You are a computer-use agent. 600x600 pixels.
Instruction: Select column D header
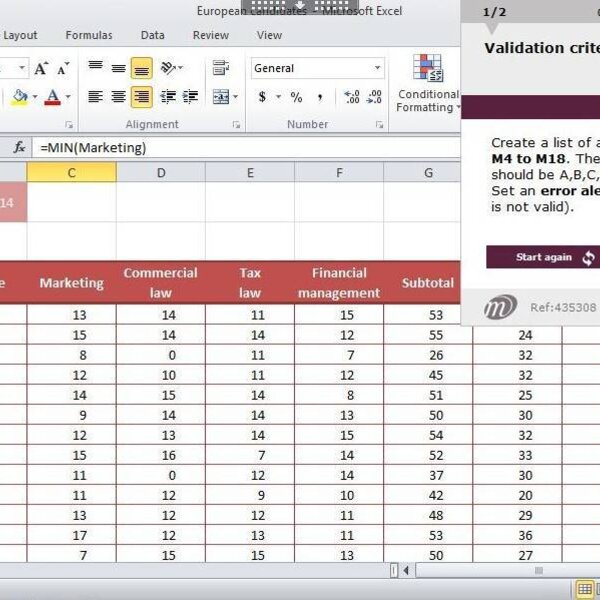point(161,173)
